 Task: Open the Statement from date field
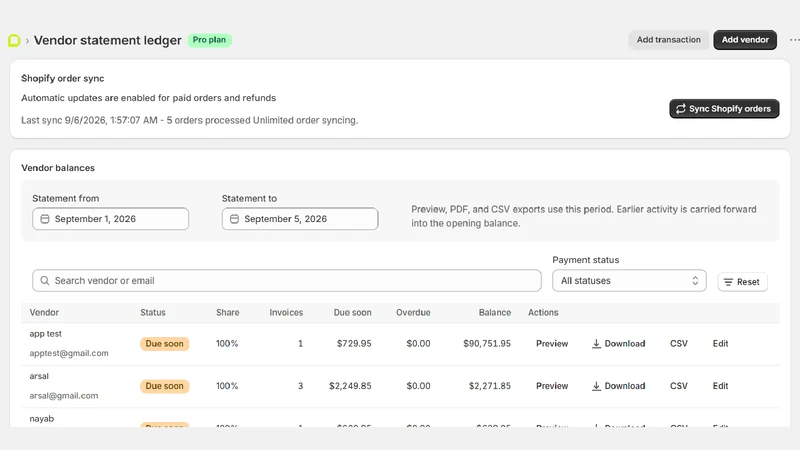[x=110, y=219]
